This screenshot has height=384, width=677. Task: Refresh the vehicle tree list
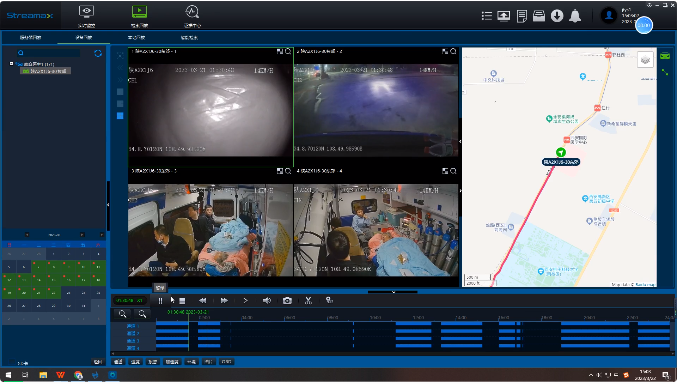[x=98, y=53]
